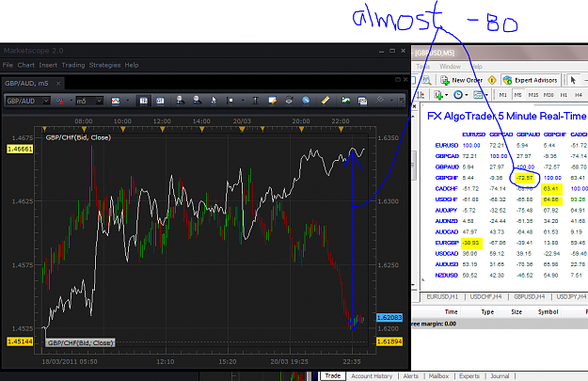
Task: Click the blue 1.62083 price label
Action: 389,318
